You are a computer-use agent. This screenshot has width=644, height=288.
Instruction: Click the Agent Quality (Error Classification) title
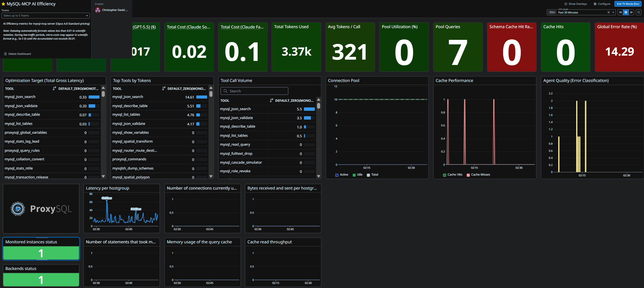pos(576,80)
